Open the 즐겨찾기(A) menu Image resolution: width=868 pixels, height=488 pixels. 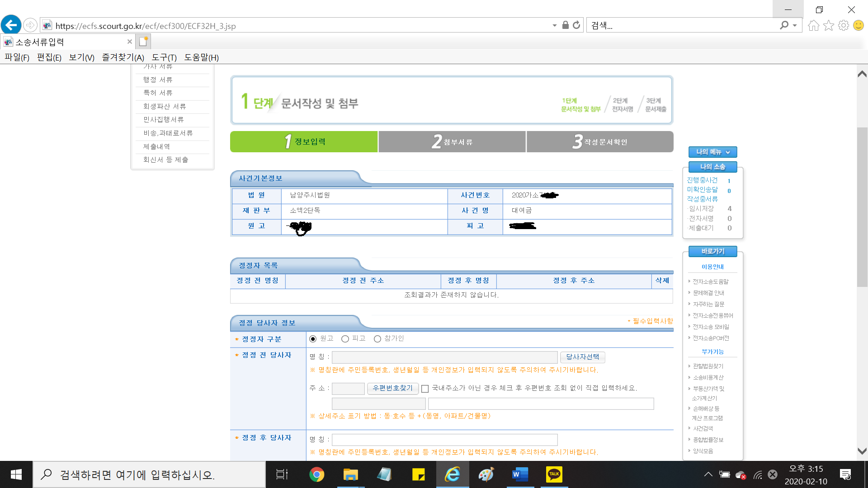pos(123,57)
